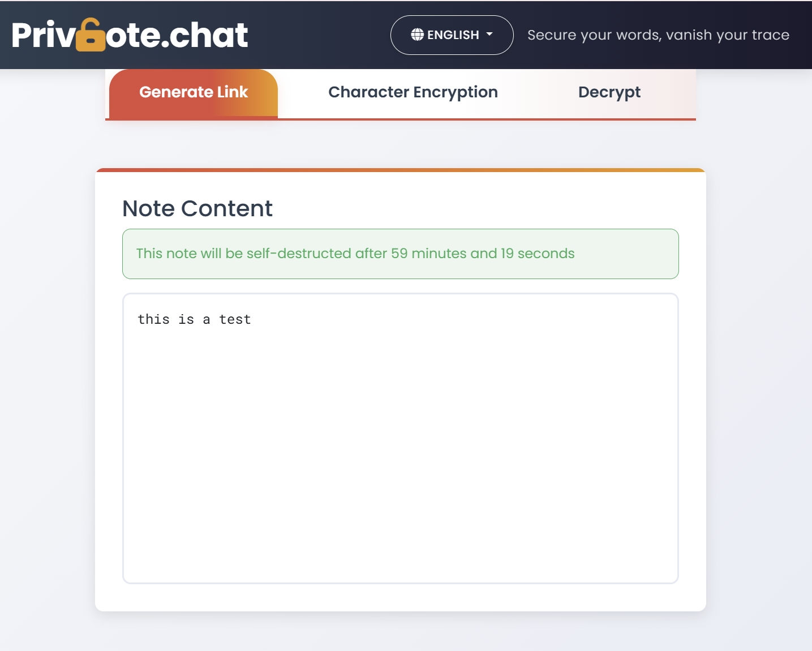Viewport: 812px width, 651px height.
Task: Place cursor after the text 'this is a test'
Action: click(251, 319)
